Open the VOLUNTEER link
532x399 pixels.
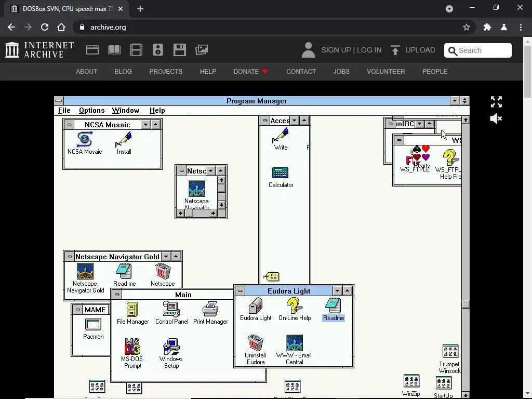386,72
